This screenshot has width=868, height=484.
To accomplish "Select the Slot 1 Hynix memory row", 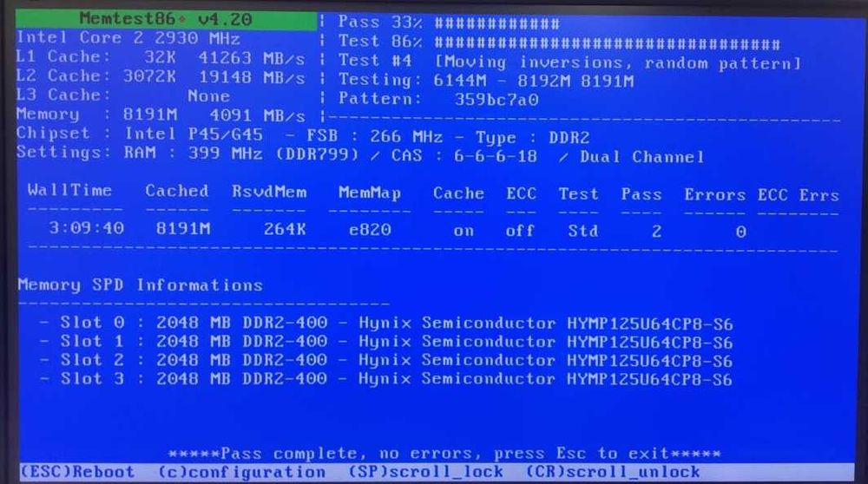I will [x=386, y=342].
